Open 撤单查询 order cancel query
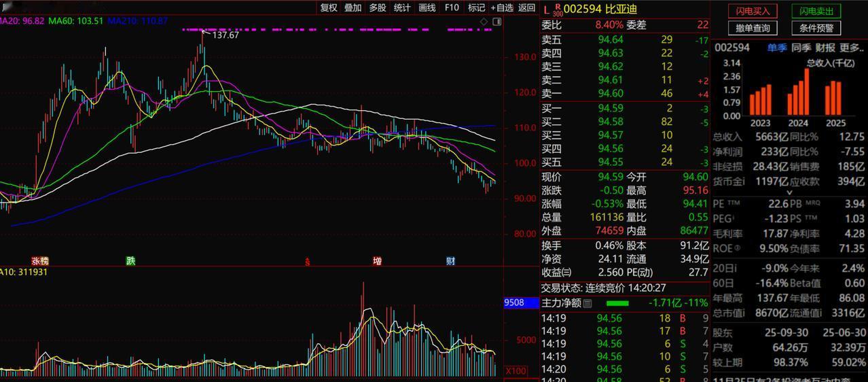 click(x=753, y=28)
